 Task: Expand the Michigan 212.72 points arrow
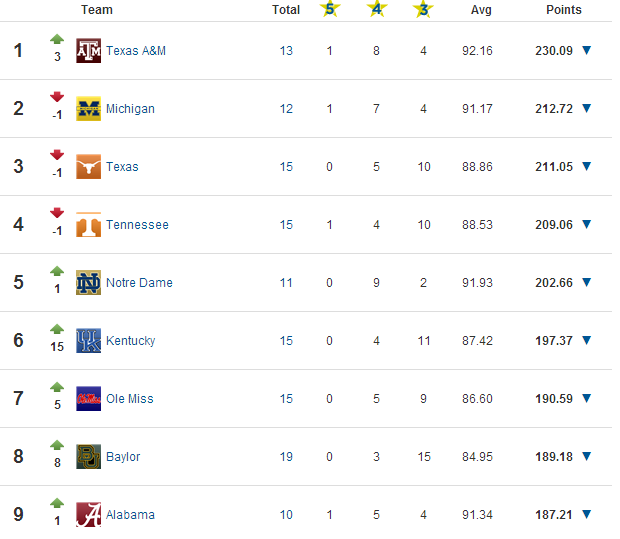(587, 108)
